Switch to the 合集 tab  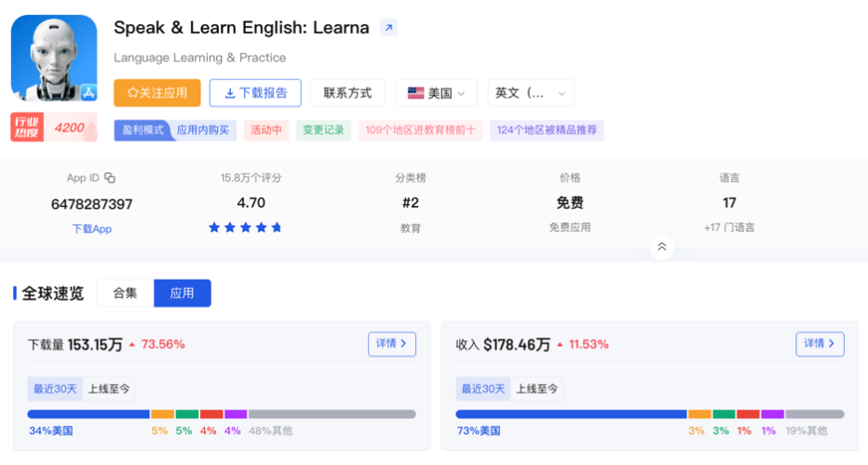point(125,293)
